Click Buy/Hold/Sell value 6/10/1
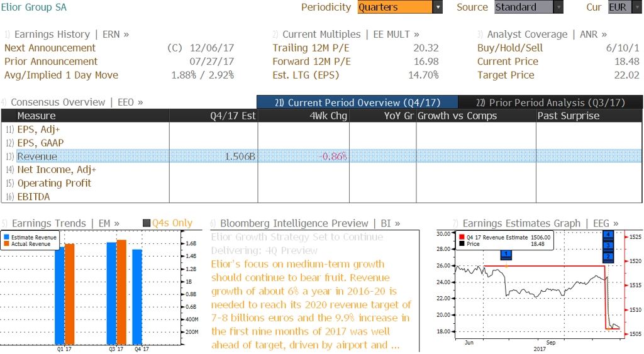This screenshot has height=354, width=644. 623,48
